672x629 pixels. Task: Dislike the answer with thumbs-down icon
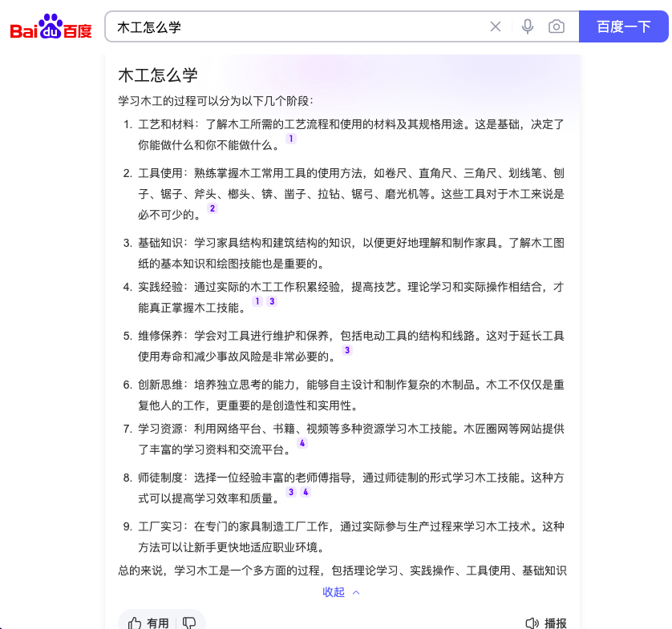tap(189, 623)
